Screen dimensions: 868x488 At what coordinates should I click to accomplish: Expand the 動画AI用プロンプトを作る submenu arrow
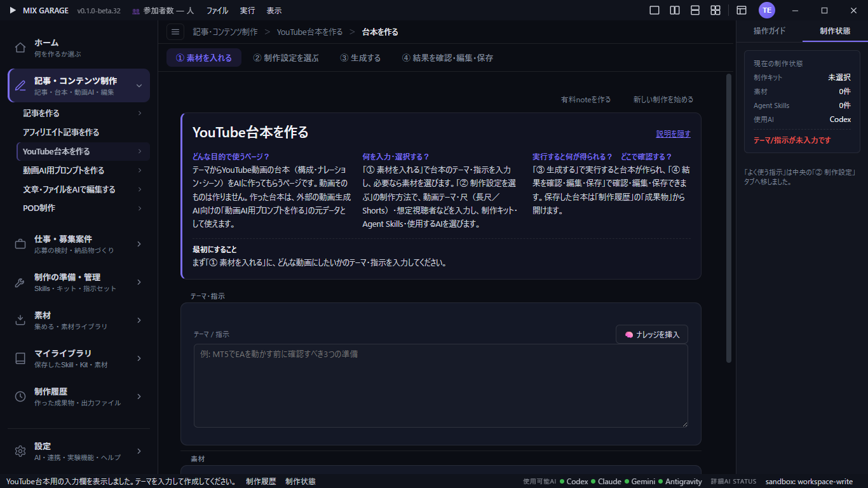coord(139,170)
